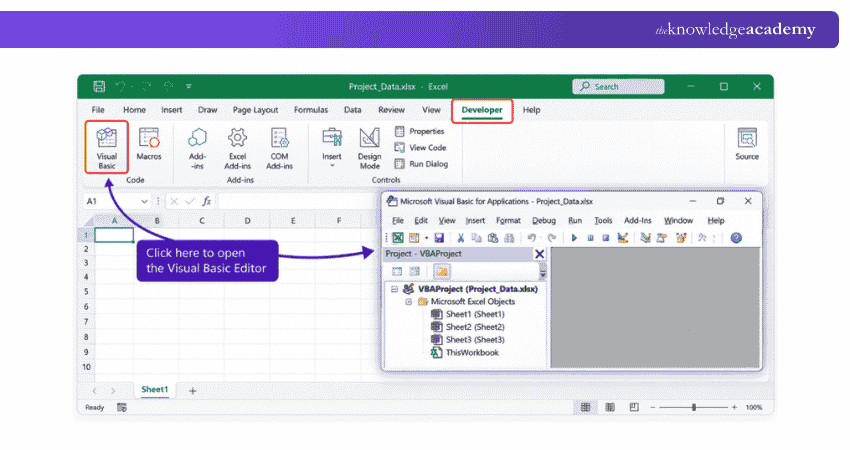Open the Visual Basic editor from the ribbon
Image resolution: width=850 pixels, height=450 pixels.
pyautogui.click(x=106, y=147)
